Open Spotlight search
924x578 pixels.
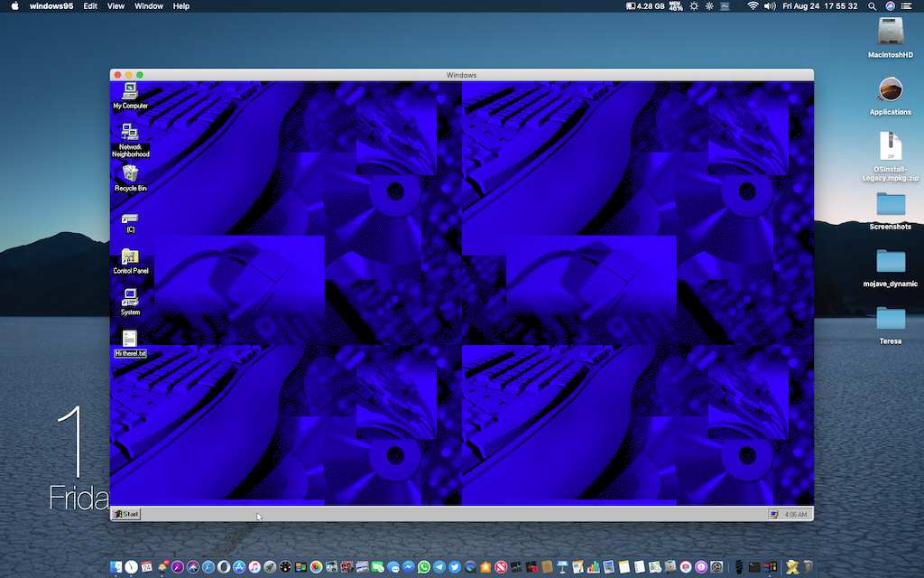873,6
